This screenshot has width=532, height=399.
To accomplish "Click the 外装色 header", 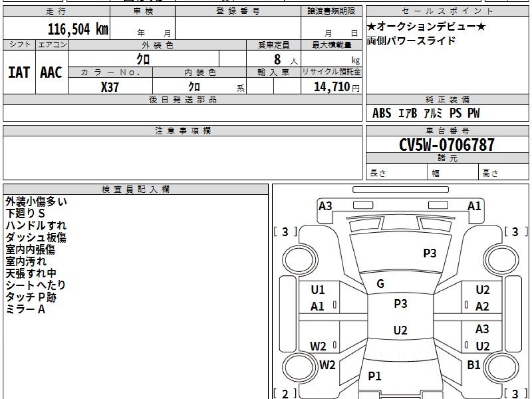I will [x=157, y=45].
